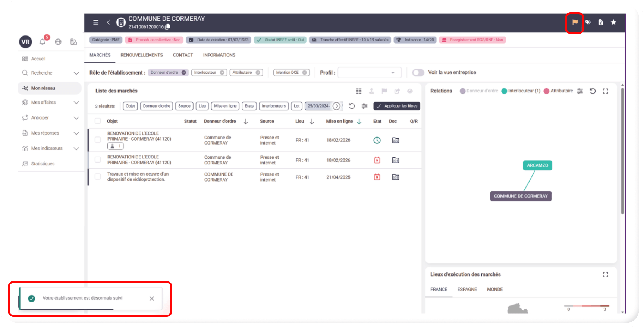Click the orange follow flag icon
Image resolution: width=644 pixels, height=328 pixels.
pyautogui.click(x=575, y=22)
